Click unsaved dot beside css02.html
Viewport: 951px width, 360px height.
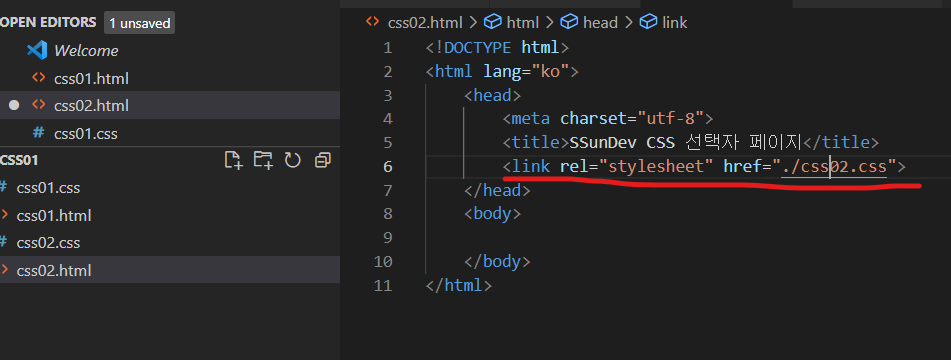(14, 105)
